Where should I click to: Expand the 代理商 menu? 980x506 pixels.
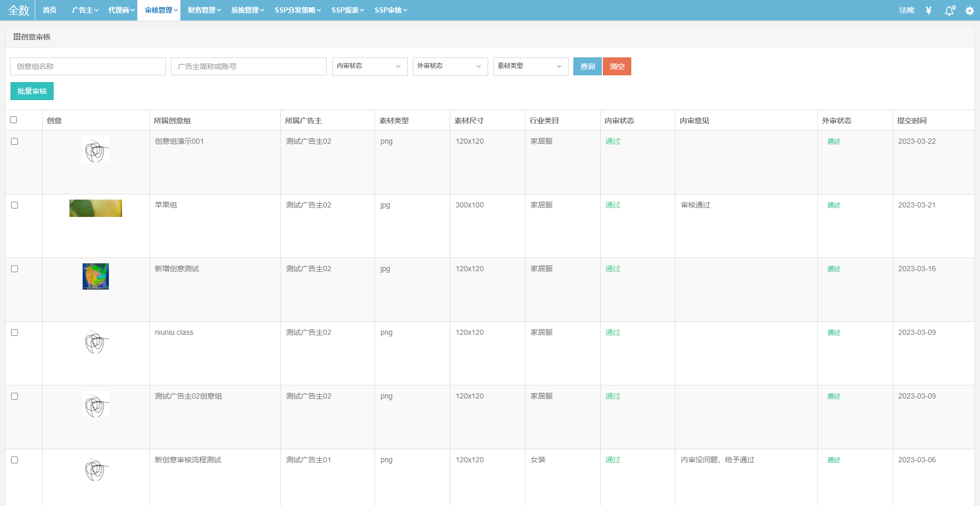(122, 11)
